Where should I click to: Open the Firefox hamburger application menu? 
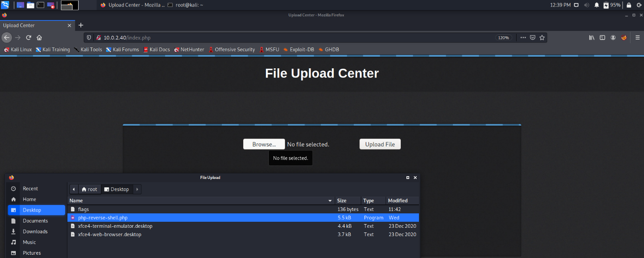(637, 38)
